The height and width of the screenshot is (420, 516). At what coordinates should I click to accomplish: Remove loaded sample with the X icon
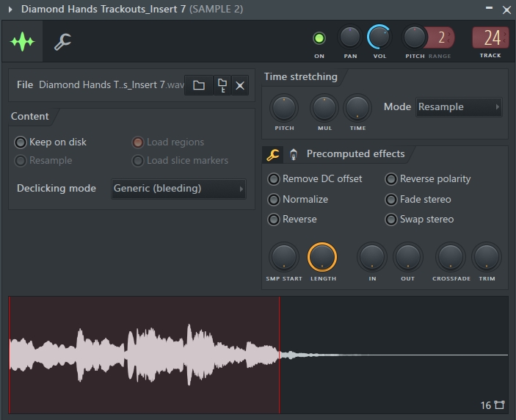[x=240, y=86]
